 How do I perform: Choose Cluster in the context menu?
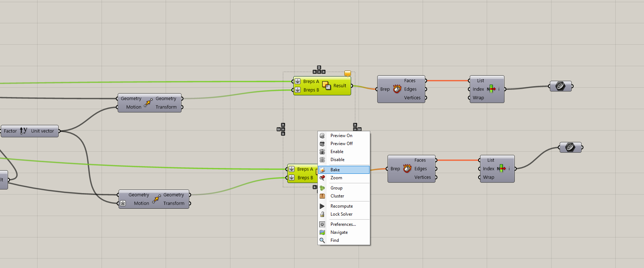[x=344, y=196]
